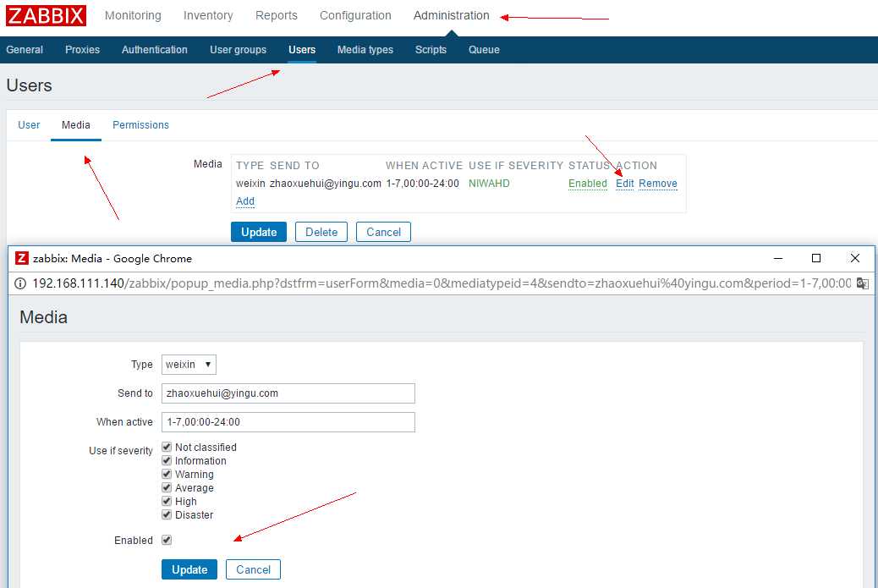Click Edit link for weixin media
Screen dimensions: 878x588
[625, 184]
